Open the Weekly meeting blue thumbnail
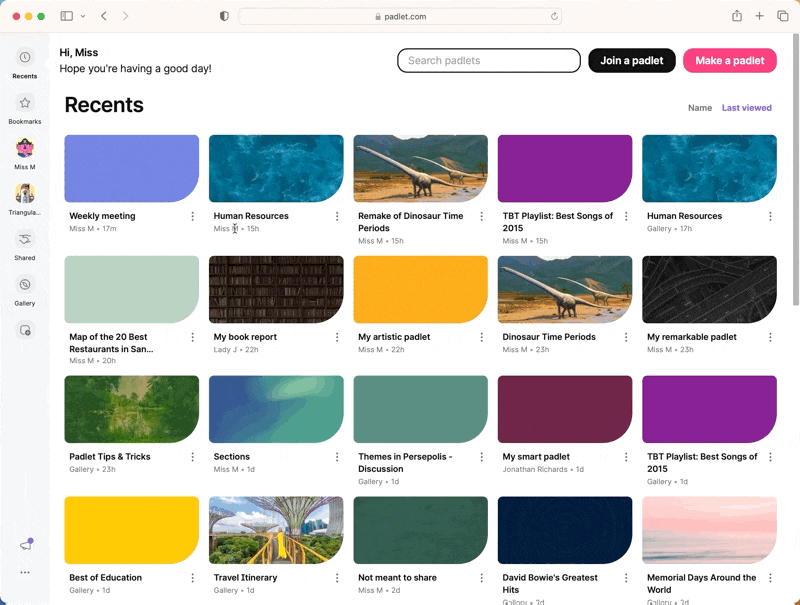The width and height of the screenshot is (800, 605). pos(132,168)
